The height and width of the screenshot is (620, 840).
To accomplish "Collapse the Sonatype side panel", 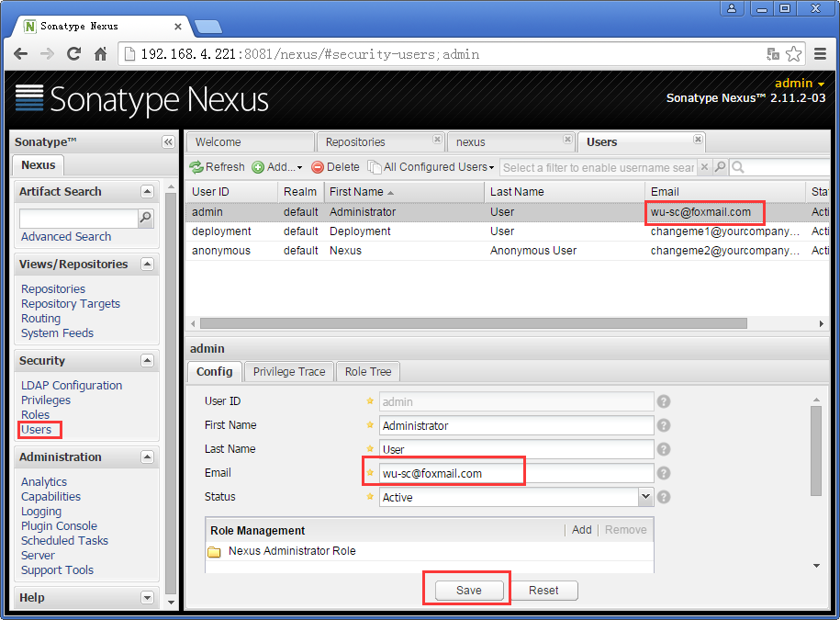I will point(168,142).
